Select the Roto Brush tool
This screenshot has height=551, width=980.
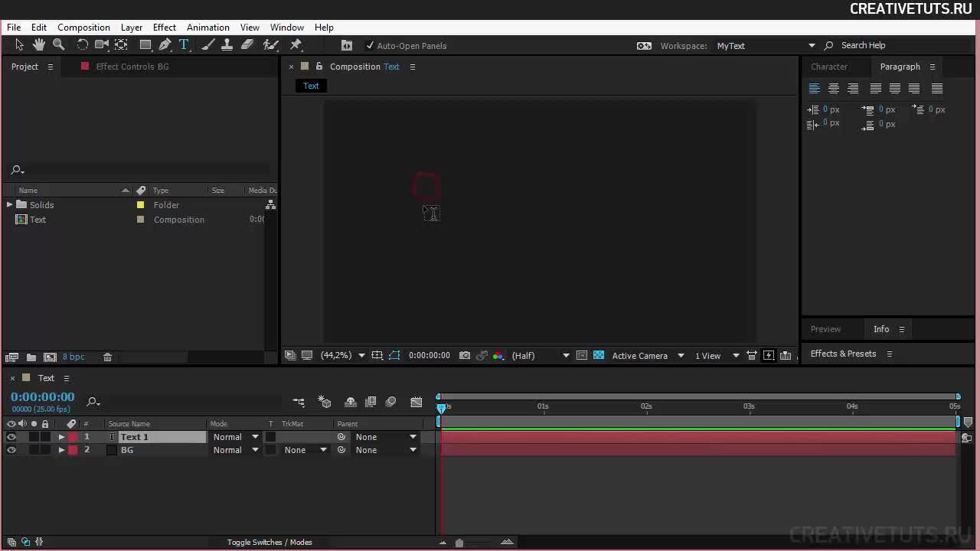tap(271, 45)
